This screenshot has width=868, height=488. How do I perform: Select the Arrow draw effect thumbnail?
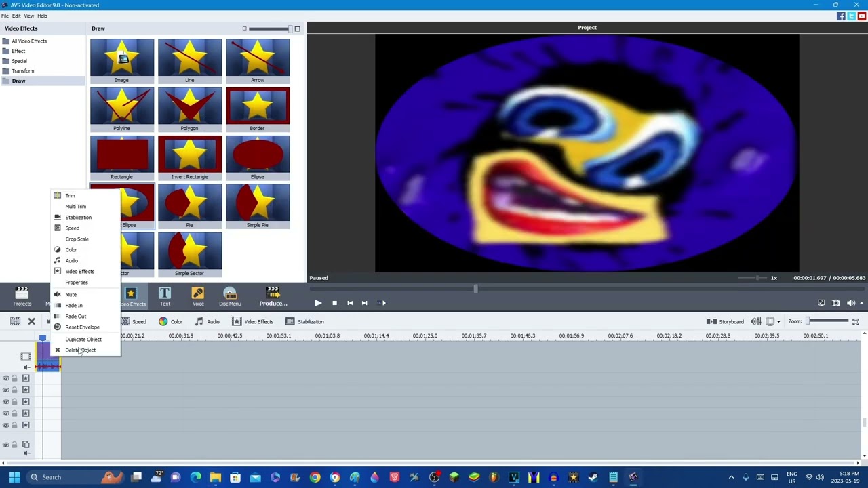(x=258, y=61)
